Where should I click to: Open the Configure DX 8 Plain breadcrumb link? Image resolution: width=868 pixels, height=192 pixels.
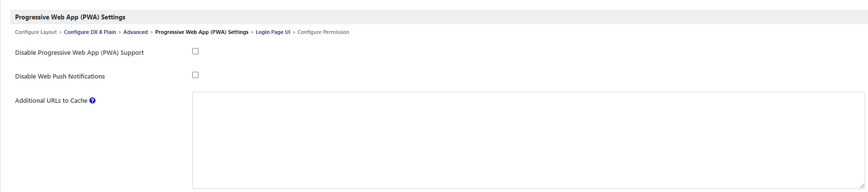(90, 32)
